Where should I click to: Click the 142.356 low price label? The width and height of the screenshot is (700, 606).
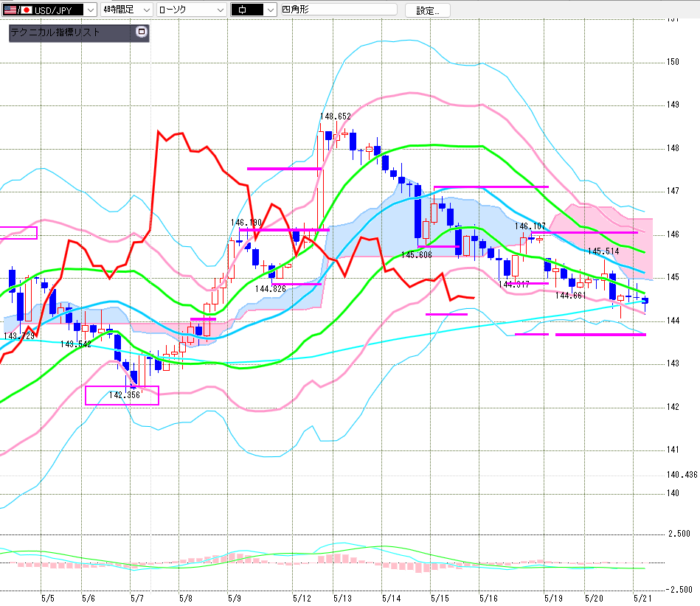coord(124,395)
